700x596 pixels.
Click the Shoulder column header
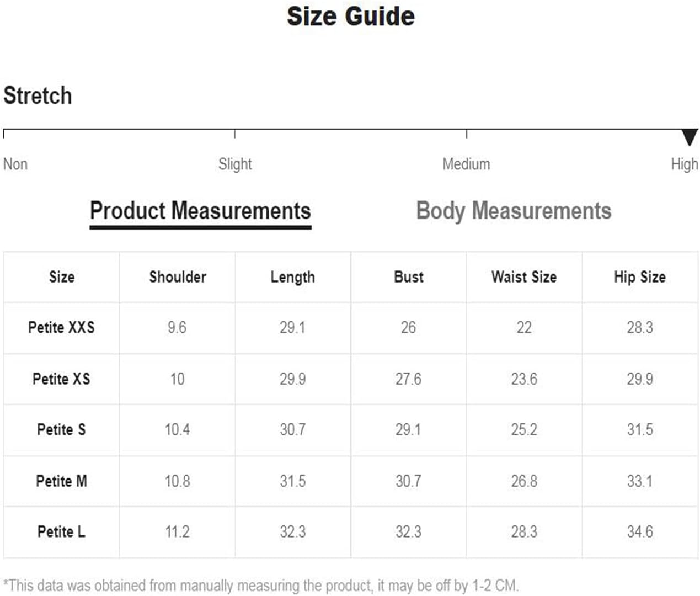(178, 276)
